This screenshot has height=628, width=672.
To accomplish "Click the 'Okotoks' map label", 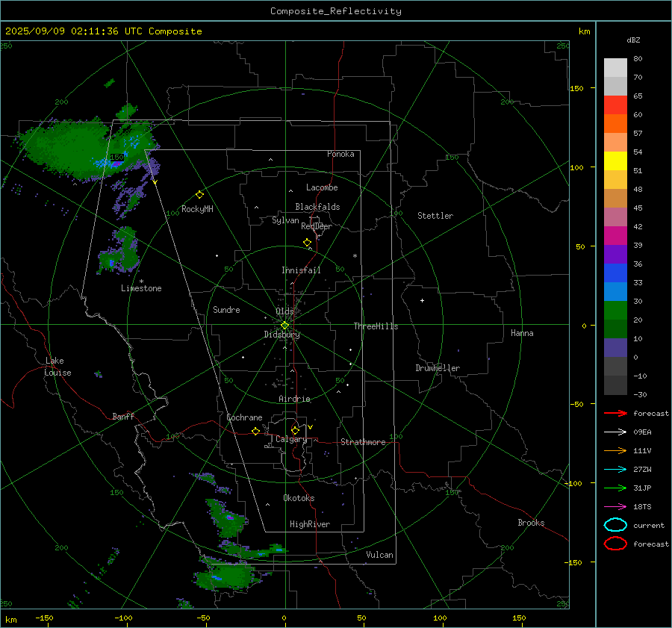I will pos(298,498).
